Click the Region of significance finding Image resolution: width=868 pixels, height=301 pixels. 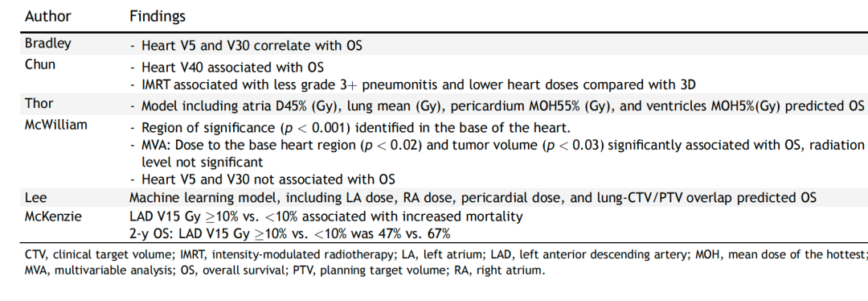pos(350,128)
